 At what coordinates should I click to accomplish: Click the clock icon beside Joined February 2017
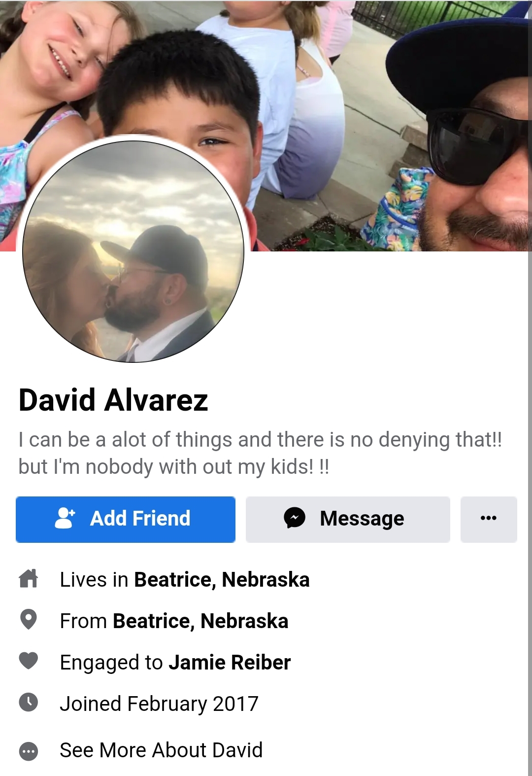click(x=29, y=702)
